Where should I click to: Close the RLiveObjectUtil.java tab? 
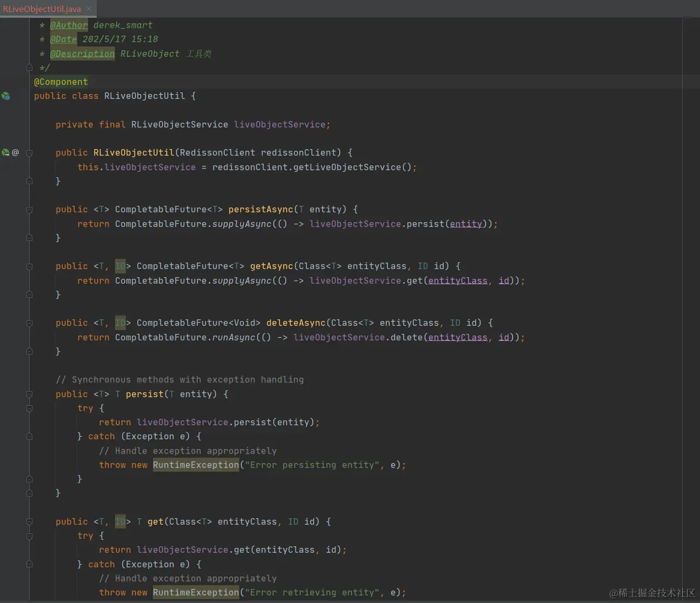tap(89, 9)
